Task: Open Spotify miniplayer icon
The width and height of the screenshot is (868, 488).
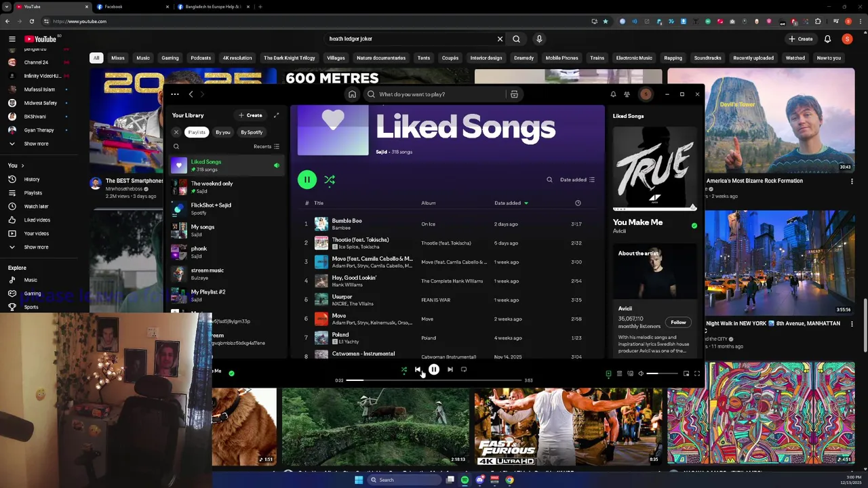Action: pyautogui.click(x=686, y=373)
